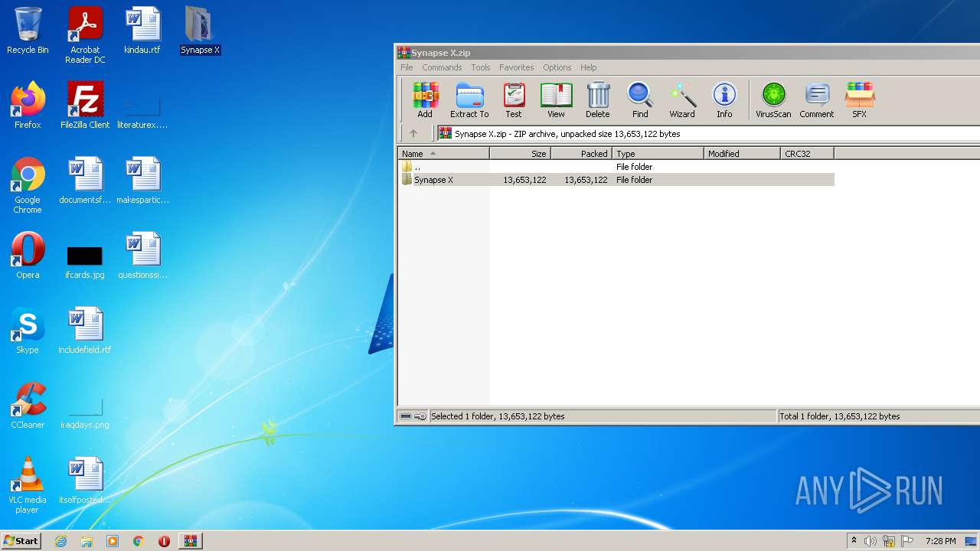Select the kindau.rtf desktop file
Image resolution: width=980 pixels, height=551 pixels.
coord(142,31)
